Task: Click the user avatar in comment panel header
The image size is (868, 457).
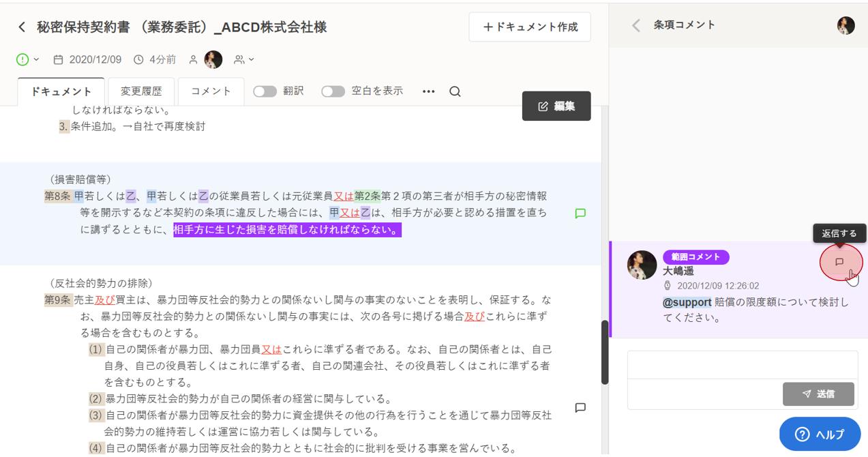Action: coord(845,25)
